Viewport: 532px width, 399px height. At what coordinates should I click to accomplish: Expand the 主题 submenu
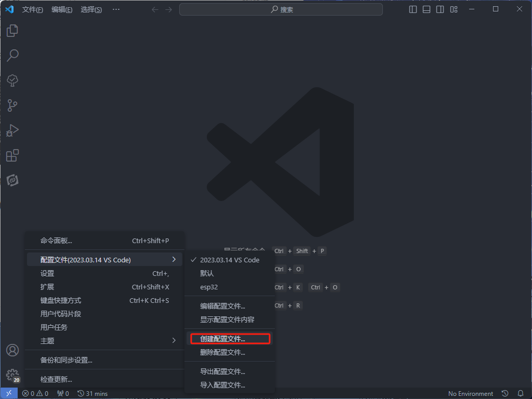104,341
